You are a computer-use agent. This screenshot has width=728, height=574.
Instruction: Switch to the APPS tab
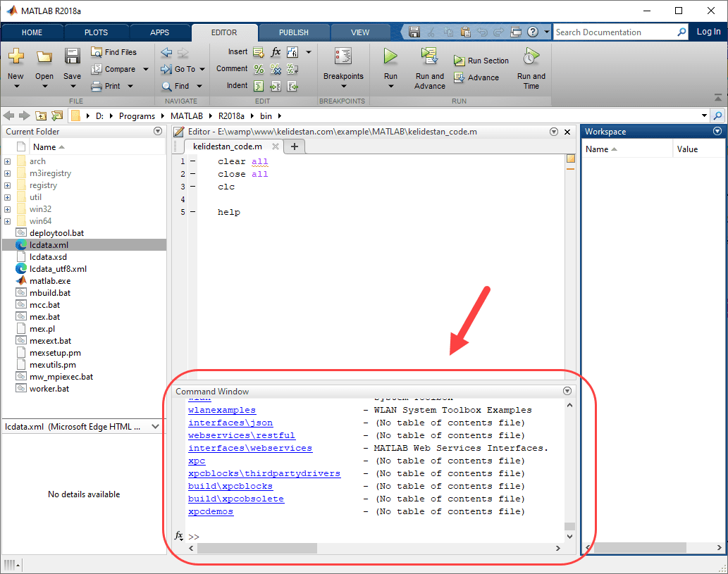click(160, 32)
